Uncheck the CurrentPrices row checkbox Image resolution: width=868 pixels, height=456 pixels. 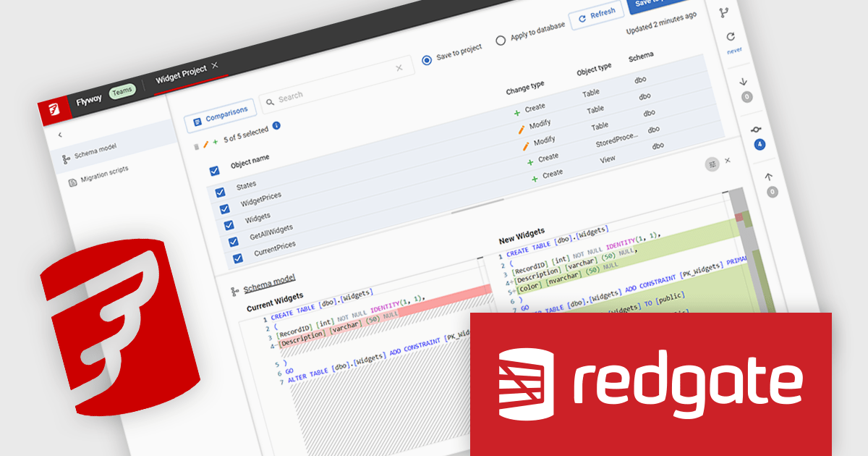point(238,258)
